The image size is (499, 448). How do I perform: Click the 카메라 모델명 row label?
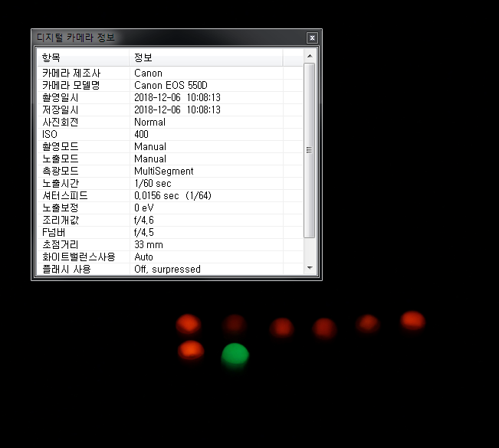click(x=71, y=85)
